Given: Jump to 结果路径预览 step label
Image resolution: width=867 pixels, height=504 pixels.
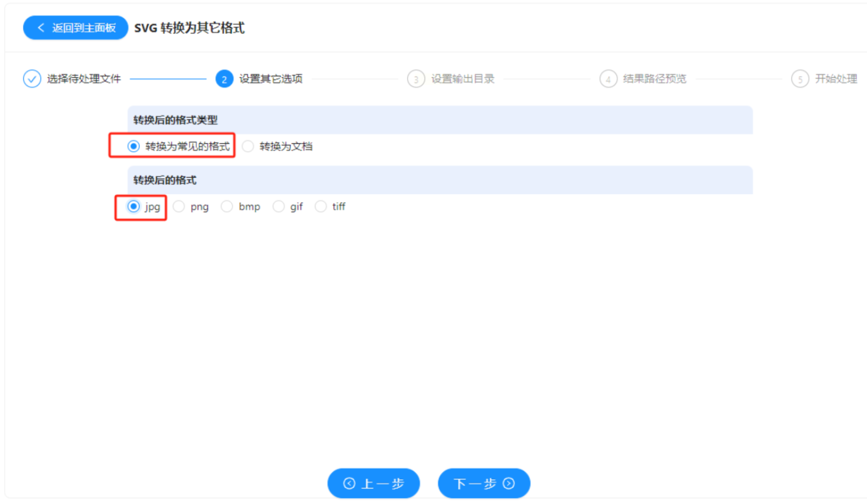Looking at the screenshot, I should point(655,79).
